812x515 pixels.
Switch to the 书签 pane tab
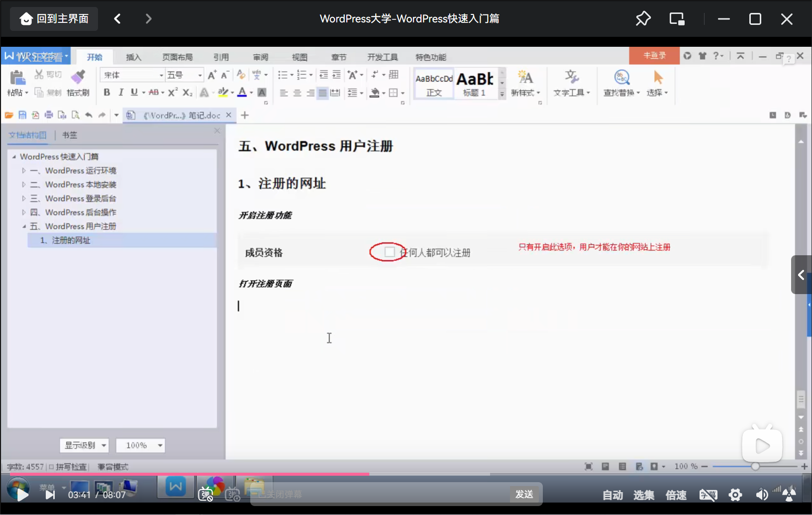coord(70,135)
